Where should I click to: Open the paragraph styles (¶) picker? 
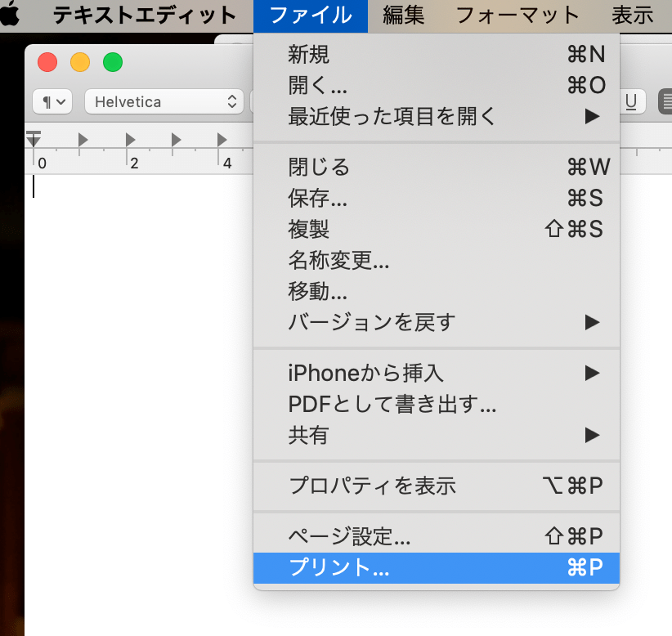[x=52, y=101]
